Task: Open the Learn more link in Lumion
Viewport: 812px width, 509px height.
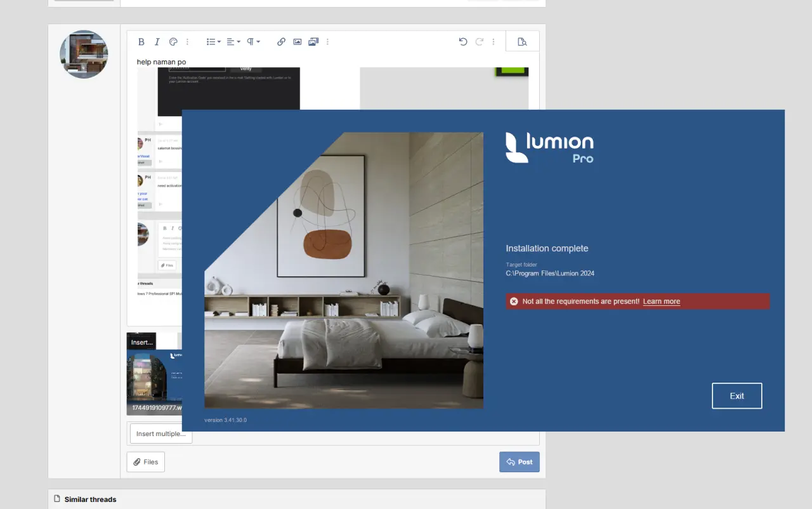Action: click(662, 301)
